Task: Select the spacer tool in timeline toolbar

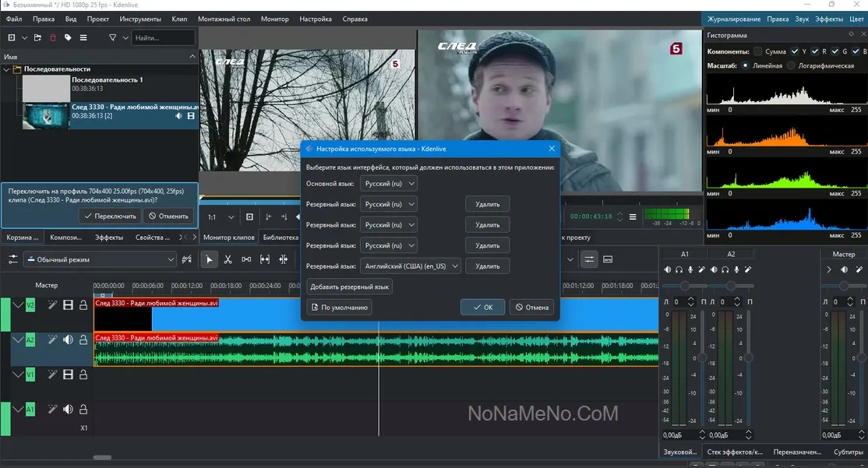Action: coord(246,259)
